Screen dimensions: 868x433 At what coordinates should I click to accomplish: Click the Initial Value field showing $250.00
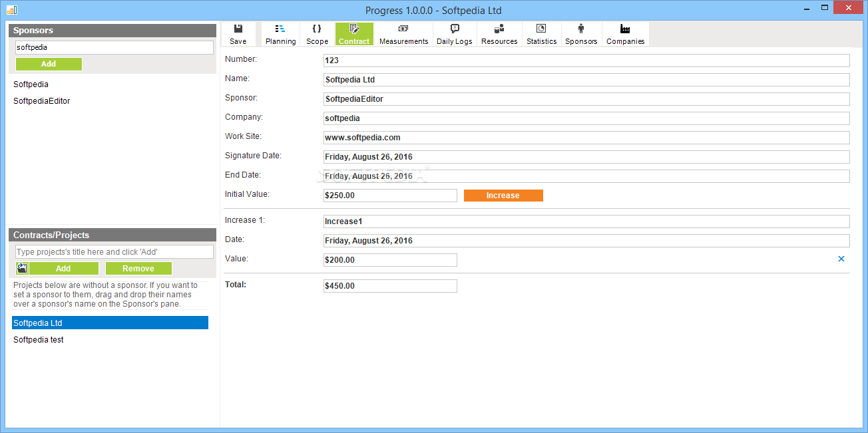click(390, 196)
